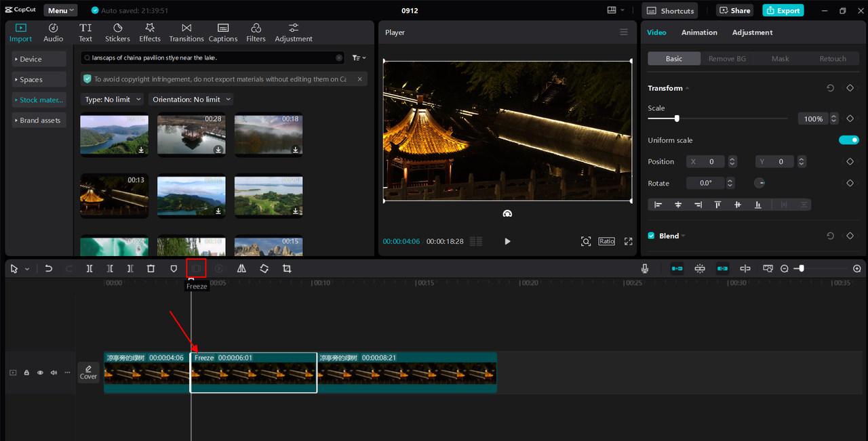Click the timeline zoom slider handle
The width and height of the screenshot is (868, 441).
tap(802, 269)
